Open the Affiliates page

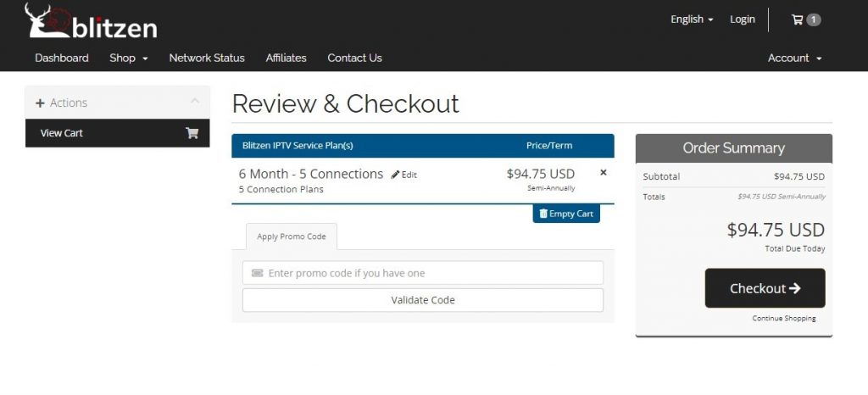(x=287, y=58)
